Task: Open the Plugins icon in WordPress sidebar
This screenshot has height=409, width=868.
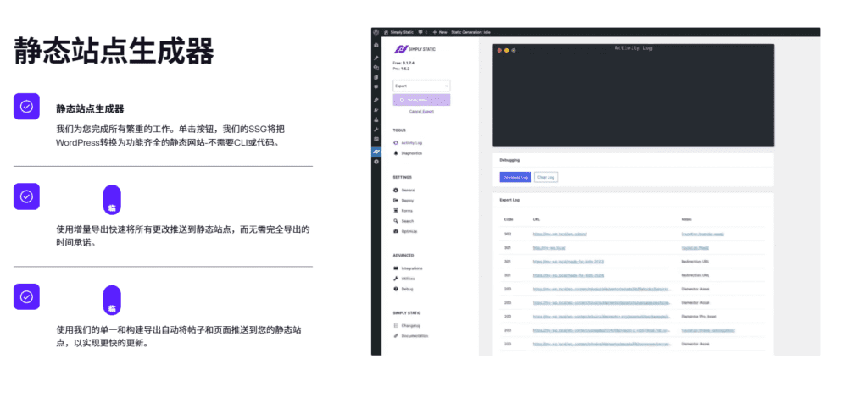Action: pos(376,109)
